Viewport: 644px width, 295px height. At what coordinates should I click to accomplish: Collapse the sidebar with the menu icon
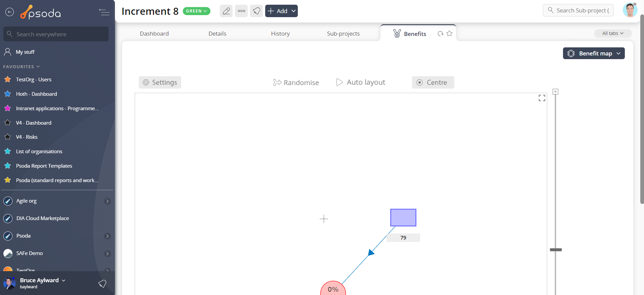[x=104, y=12]
